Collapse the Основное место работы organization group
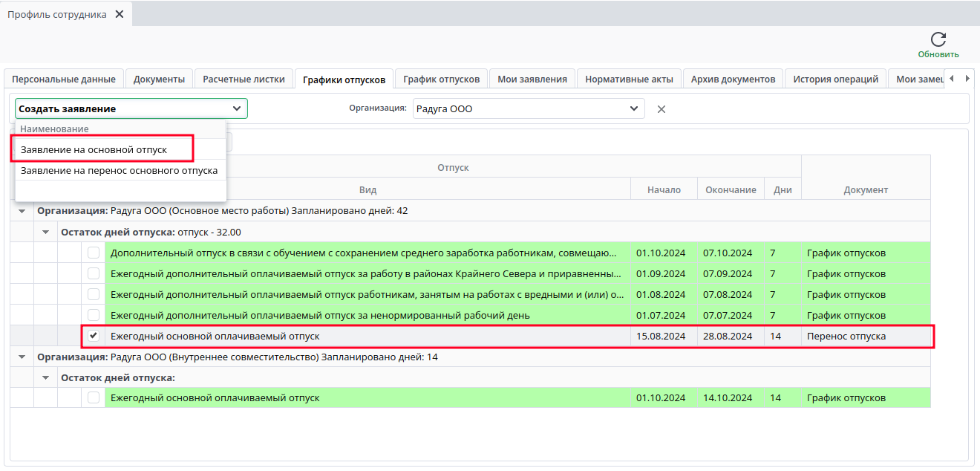Viewport: 980px width, 471px height. (22, 211)
